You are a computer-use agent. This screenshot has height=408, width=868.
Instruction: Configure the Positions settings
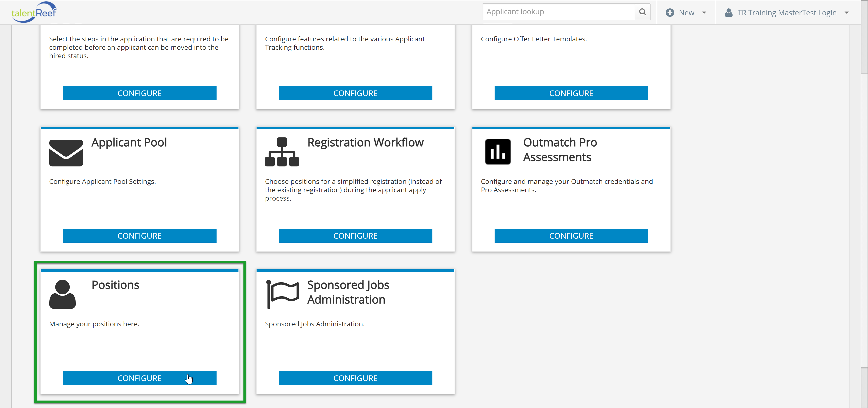tap(139, 378)
